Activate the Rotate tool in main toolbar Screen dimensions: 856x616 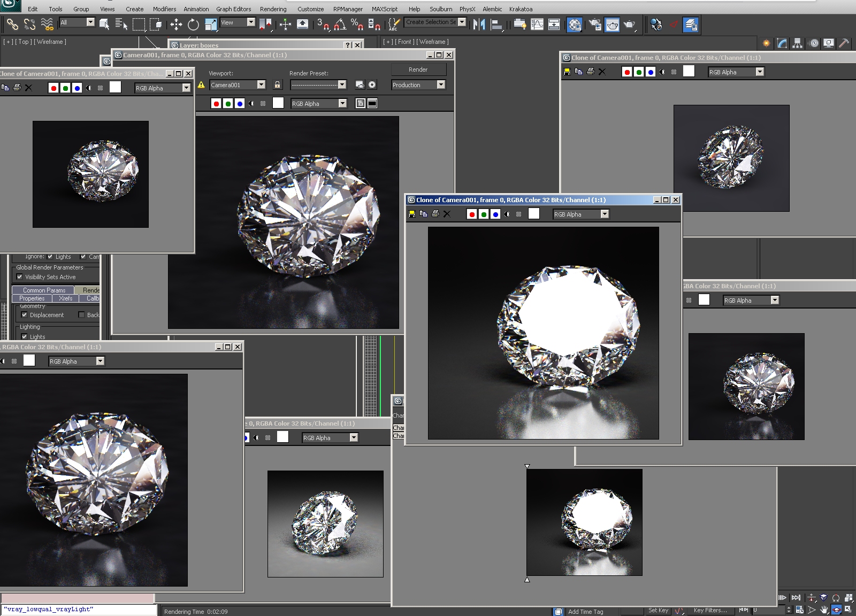click(x=193, y=24)
